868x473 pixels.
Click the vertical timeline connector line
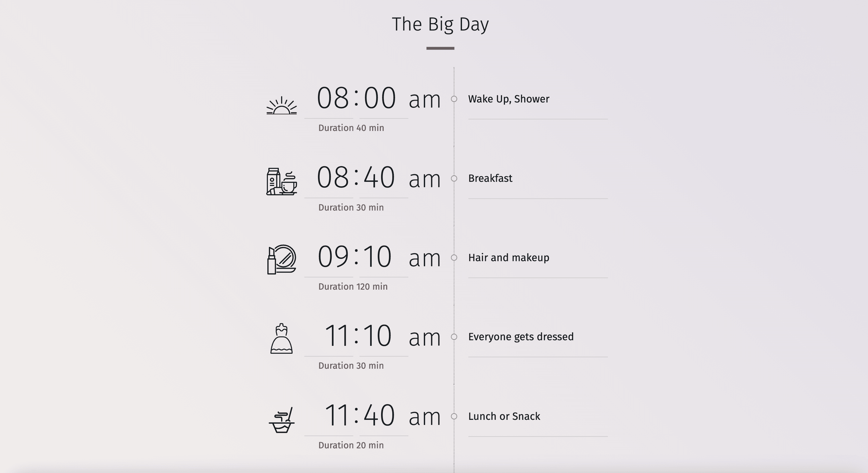(454, 262)
